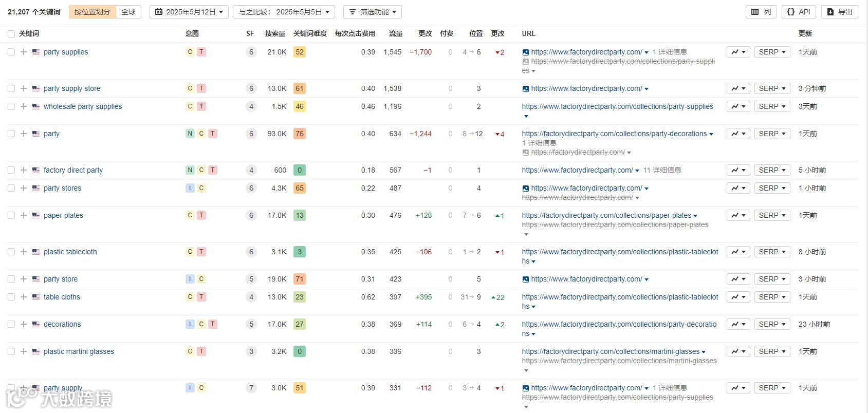Click plus icon next to factory direct party
The width and height of the screenshot is (868, 413).
click(24, 170)
